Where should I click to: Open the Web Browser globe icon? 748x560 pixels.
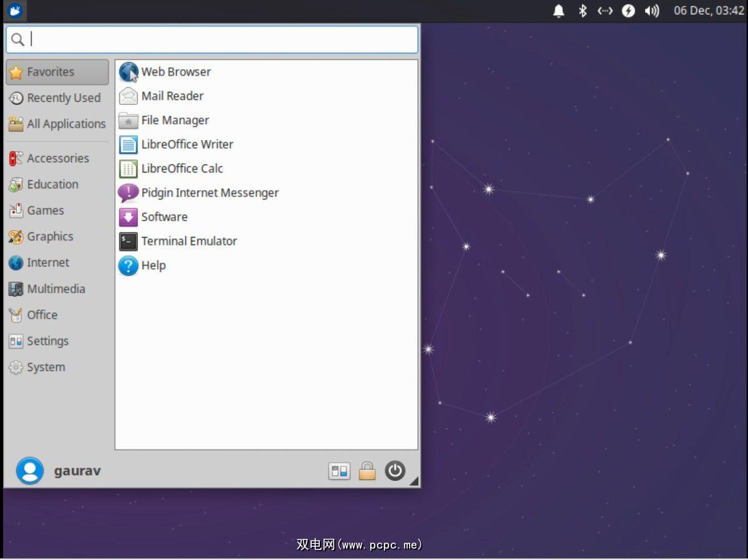point(128,72)
